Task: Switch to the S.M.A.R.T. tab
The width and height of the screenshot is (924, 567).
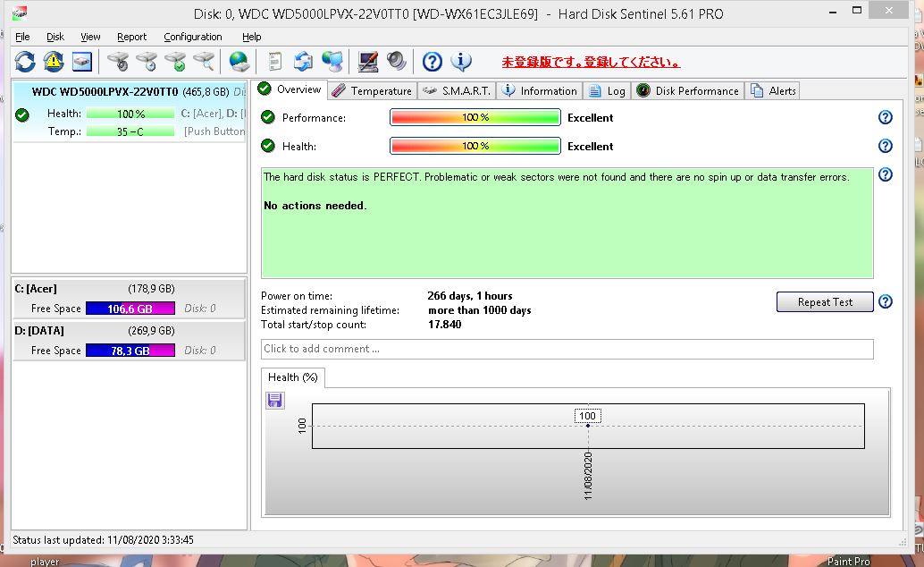Action: [457, 91]
